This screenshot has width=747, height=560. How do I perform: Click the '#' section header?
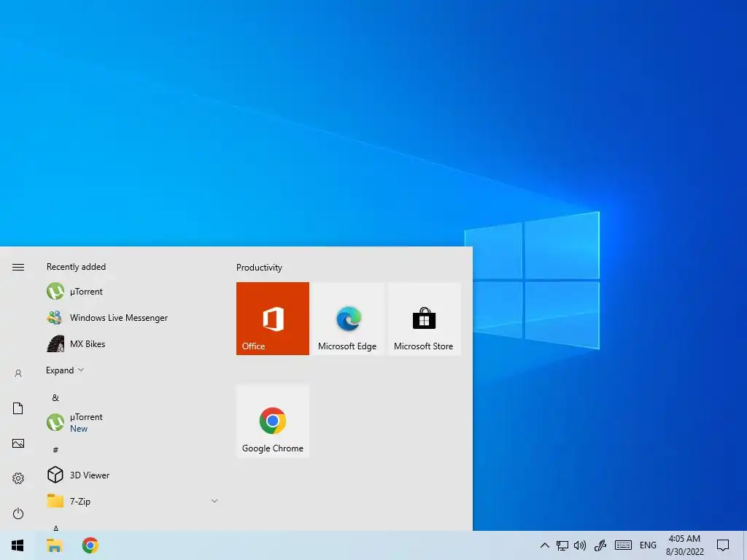(x=55, y=449)
